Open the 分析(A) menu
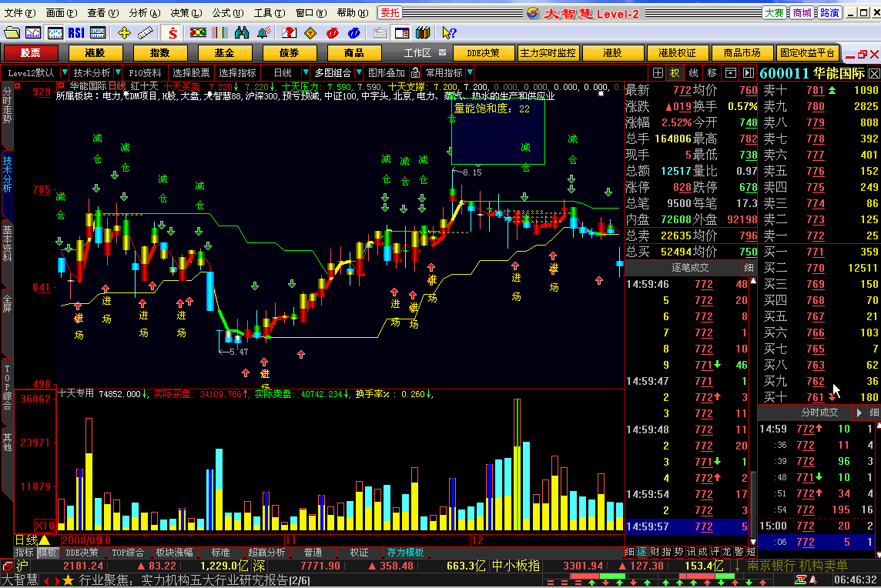Viewport: 881px width, 588px height. click(145, 12)
